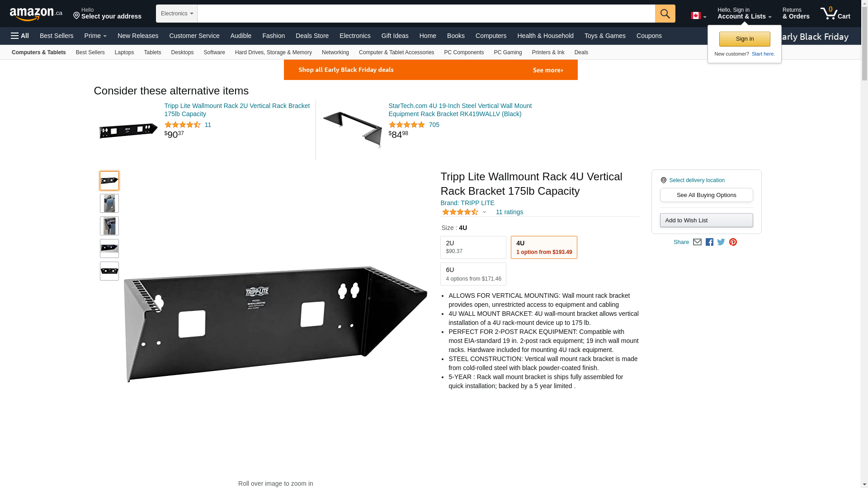The image size is (868, 488).
Task: Go to Laptops in Computers subnav
Action: (124, 52)
